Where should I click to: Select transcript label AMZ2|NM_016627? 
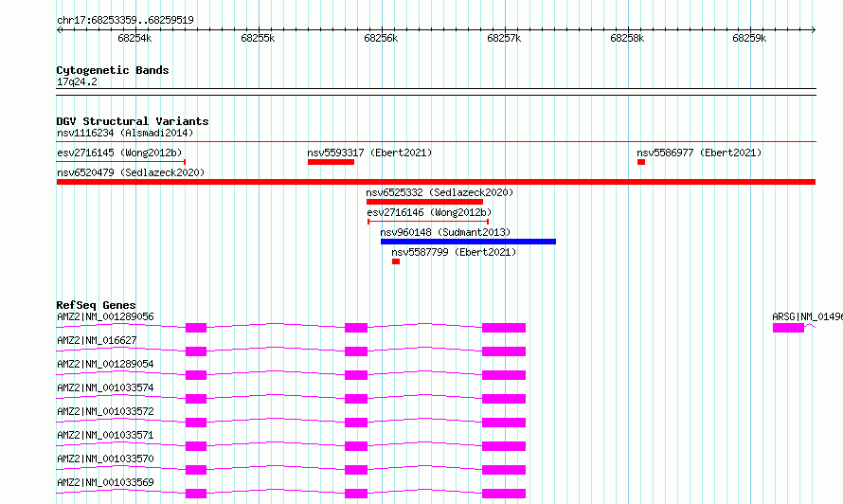pyautogui.click(x=97, y=340)
